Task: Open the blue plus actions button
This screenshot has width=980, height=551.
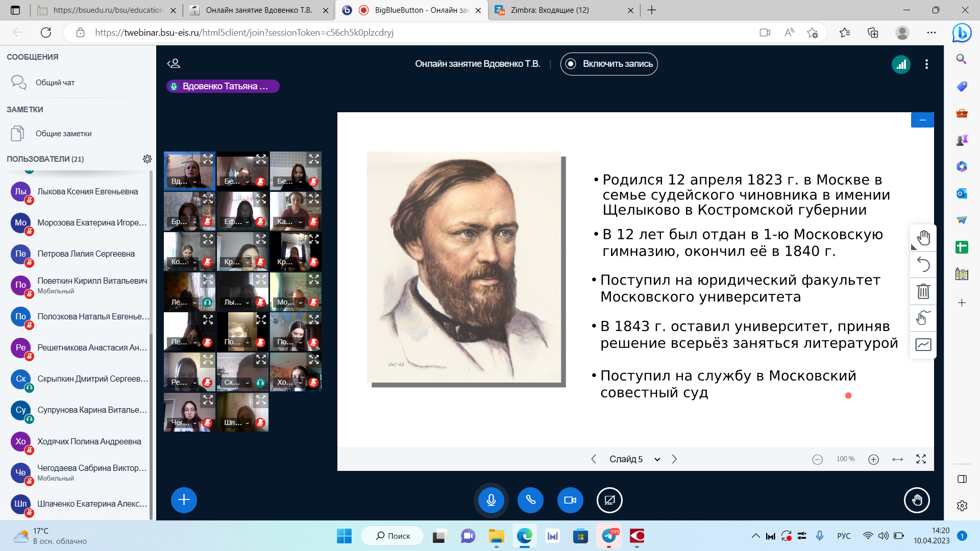Action: [x=184, y=500]
